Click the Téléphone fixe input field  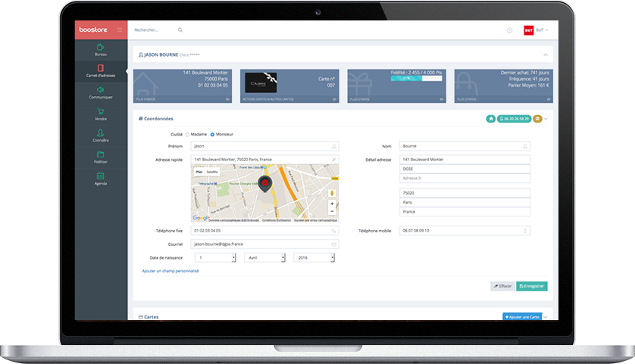tap(265, 231)
